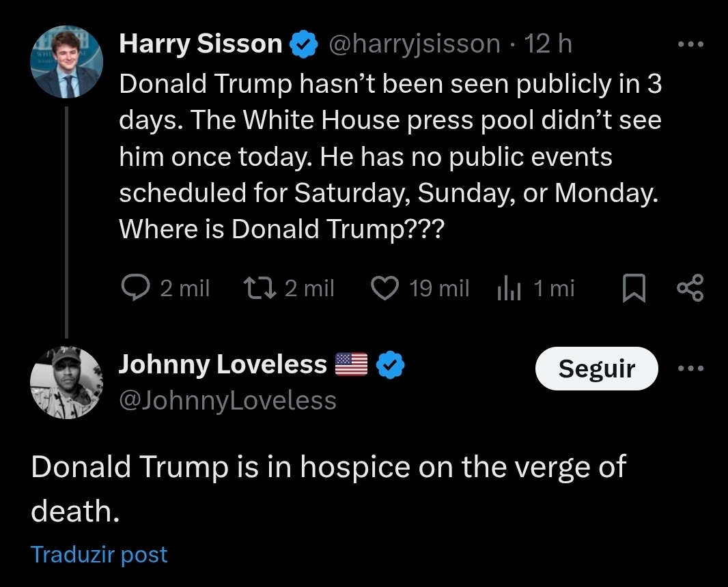The image size is (728, 587).
Task: Open more options on Johnny Loveless's reply
Action: (690, 369)
